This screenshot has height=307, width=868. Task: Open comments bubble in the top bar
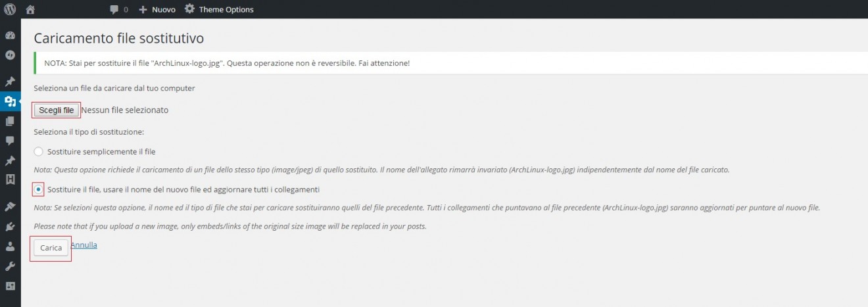[118, 10]
